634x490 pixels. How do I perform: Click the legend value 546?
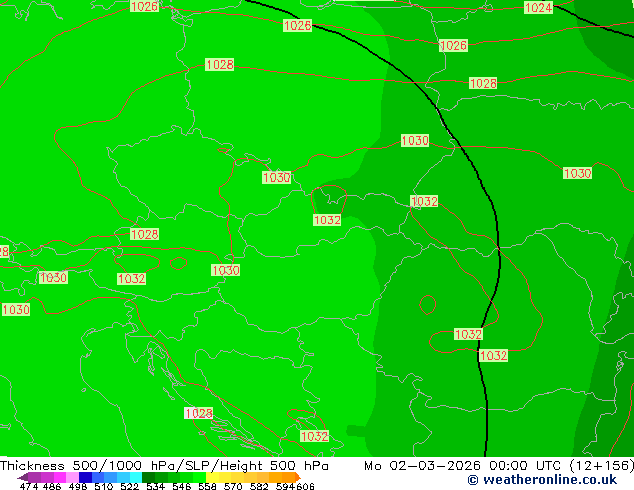click(x=182, y=487)
